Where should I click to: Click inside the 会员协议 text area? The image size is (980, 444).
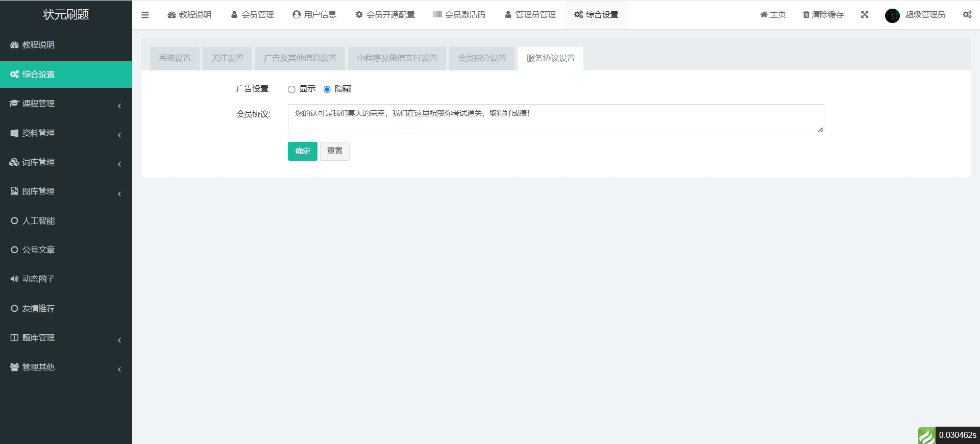(556, 118)
